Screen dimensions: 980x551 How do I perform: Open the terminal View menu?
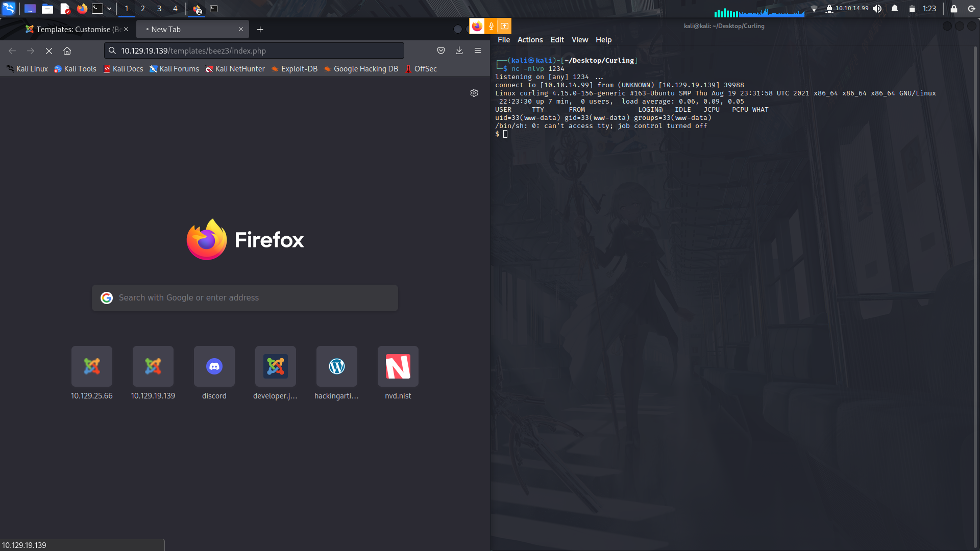(x=579, y=40)
